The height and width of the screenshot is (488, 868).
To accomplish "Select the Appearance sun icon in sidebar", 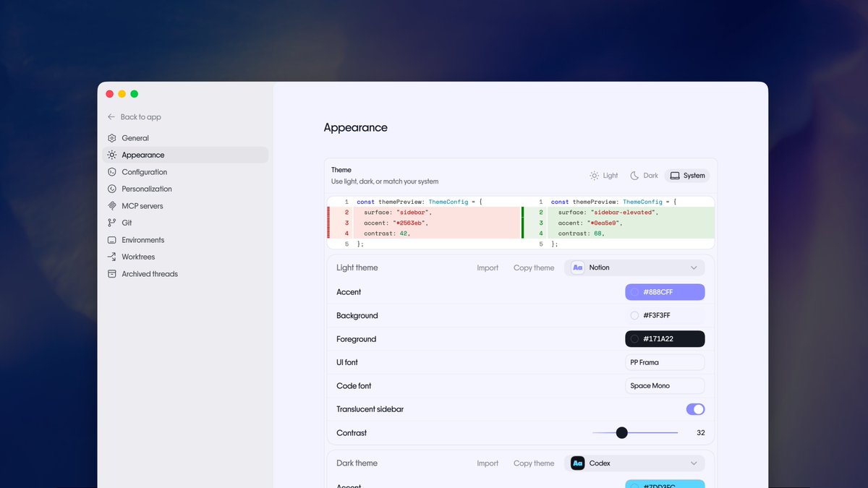I will [112, 155].
